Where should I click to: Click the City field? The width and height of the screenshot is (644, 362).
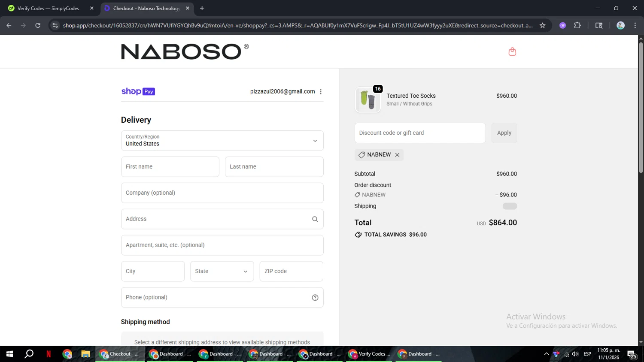[x=153, y=271]
